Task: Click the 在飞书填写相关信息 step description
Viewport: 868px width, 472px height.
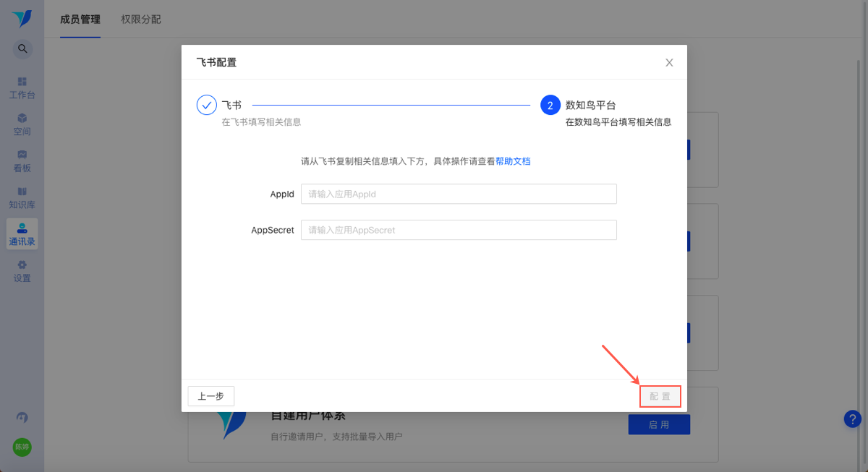Action: tap(261, 122)
